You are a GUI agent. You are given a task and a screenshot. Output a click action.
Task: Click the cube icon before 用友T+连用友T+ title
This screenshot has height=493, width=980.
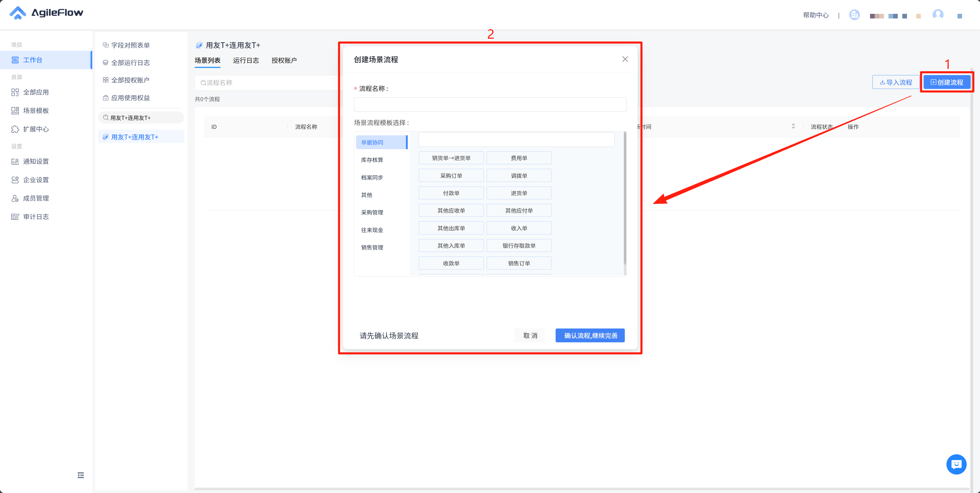(199, 45)
